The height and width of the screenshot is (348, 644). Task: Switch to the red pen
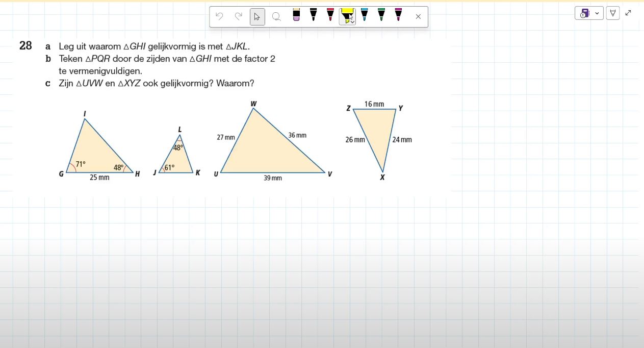click(x=330, y=15)
